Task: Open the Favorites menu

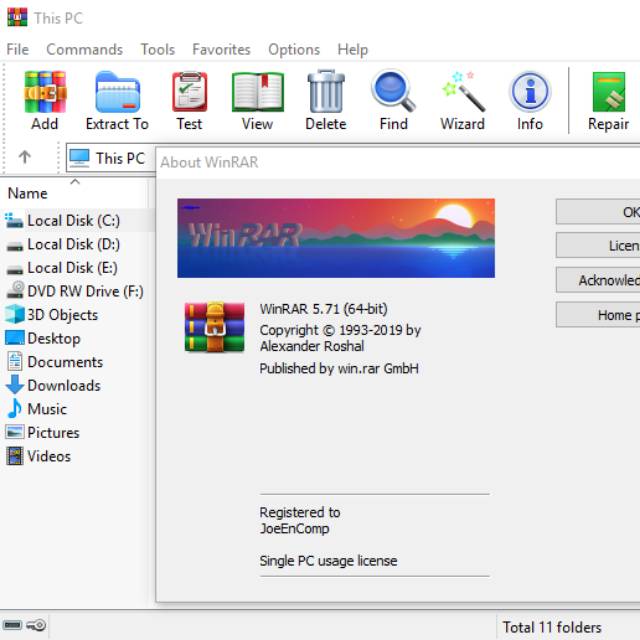Action: point(221,49)
